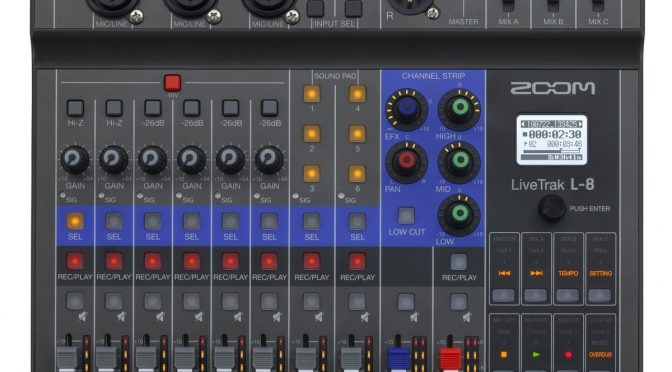Toggle the red 48V phantom power button

172,83
